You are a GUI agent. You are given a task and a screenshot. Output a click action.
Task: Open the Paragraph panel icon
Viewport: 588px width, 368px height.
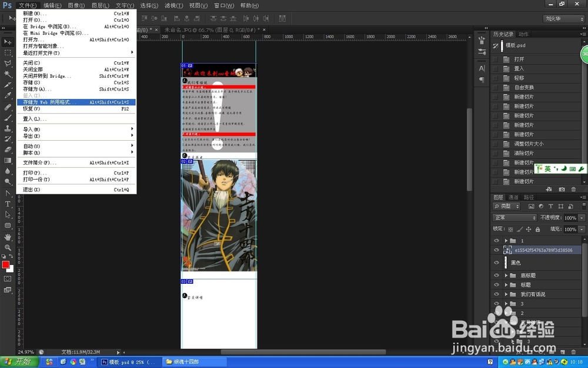coord(482,79)
